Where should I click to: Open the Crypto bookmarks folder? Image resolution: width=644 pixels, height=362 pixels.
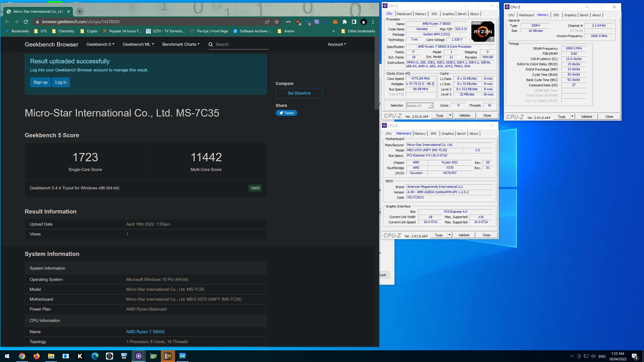pos(89,31)
